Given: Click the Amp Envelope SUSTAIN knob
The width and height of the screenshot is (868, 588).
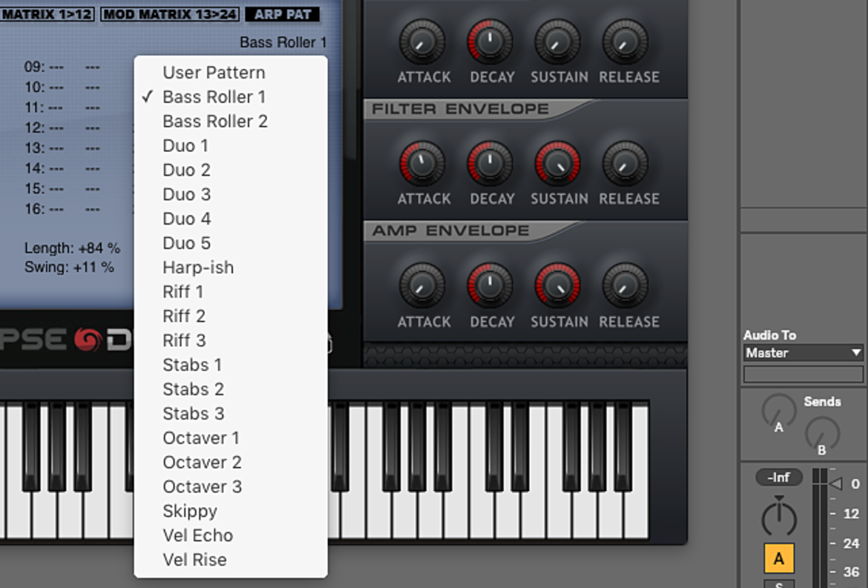Looking at the screenshot, I should pos(557,285).
